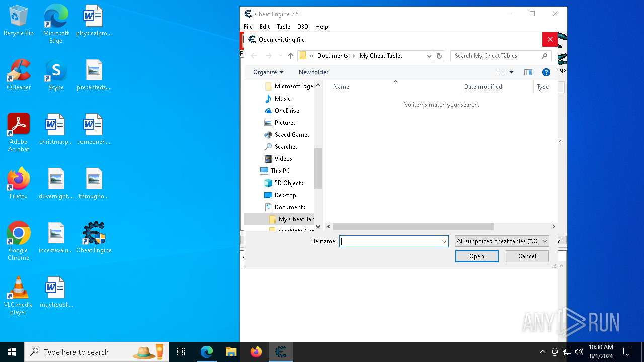The height and width of the screenshot is (362, 644).
Task: Open the Help menu in Cheat Engine
Action: tap(321, 27)
